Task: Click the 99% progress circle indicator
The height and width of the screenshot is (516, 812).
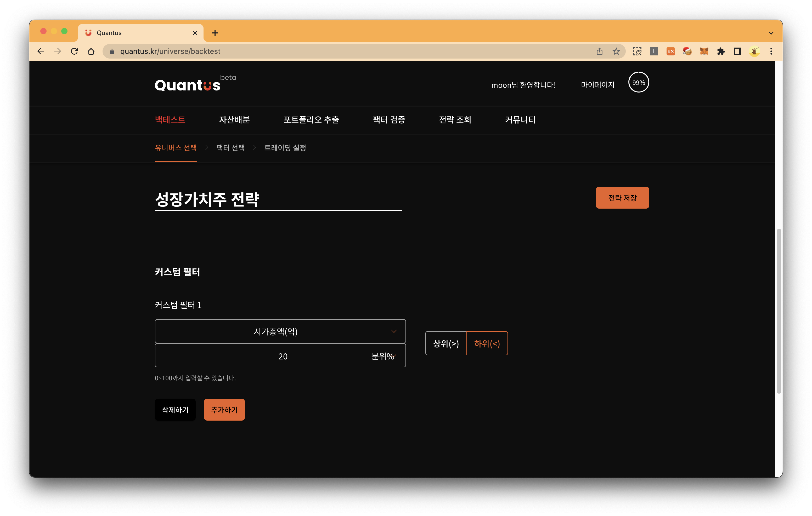Action: click(x=638, y=82)
